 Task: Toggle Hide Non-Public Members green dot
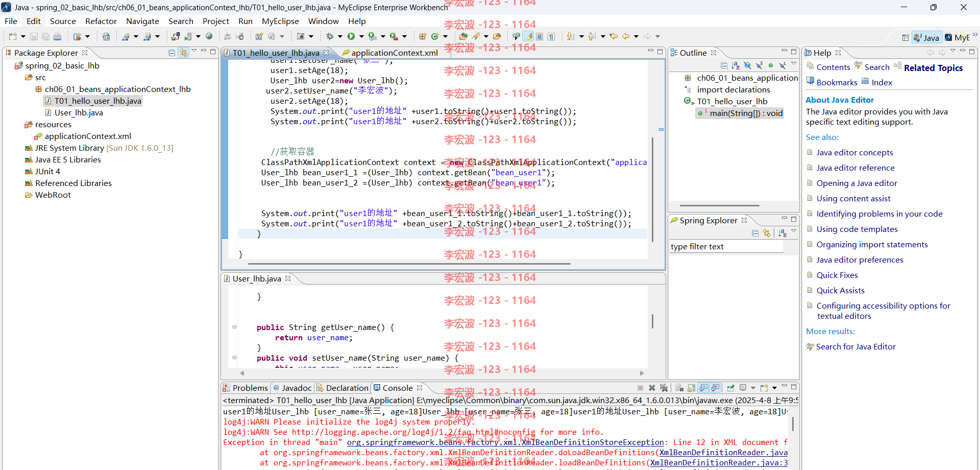tap(771, 65)
